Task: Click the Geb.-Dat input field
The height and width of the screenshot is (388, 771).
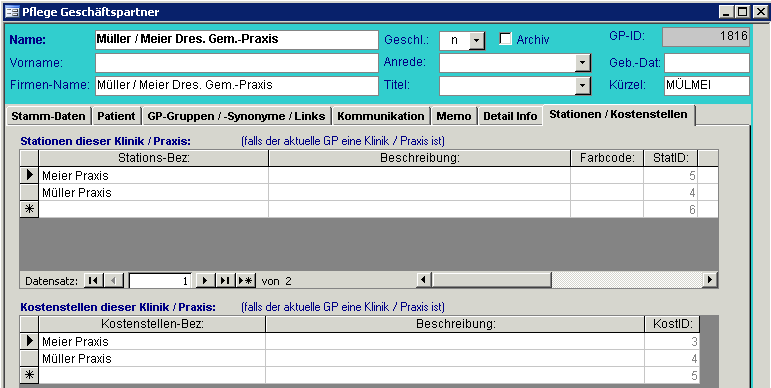Action: pos(707,62)
